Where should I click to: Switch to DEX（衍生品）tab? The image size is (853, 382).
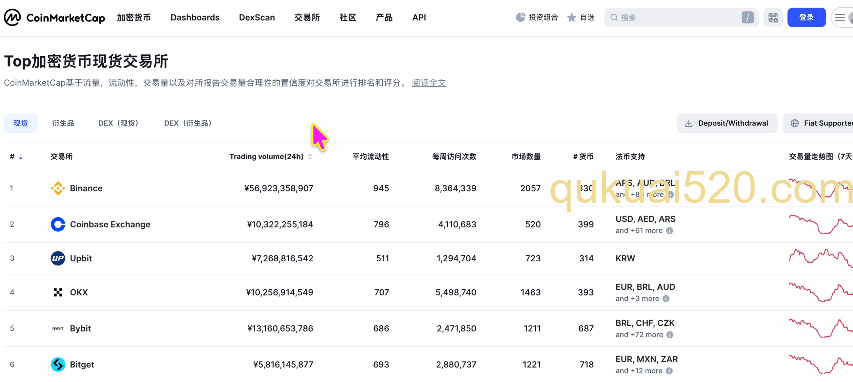[x=188, y=124]
